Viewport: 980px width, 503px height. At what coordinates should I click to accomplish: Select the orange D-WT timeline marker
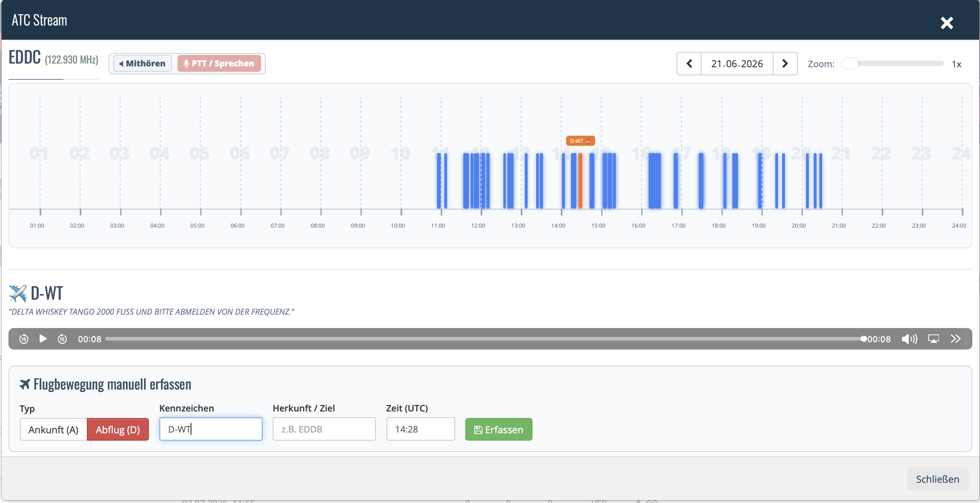pos(580,141)
